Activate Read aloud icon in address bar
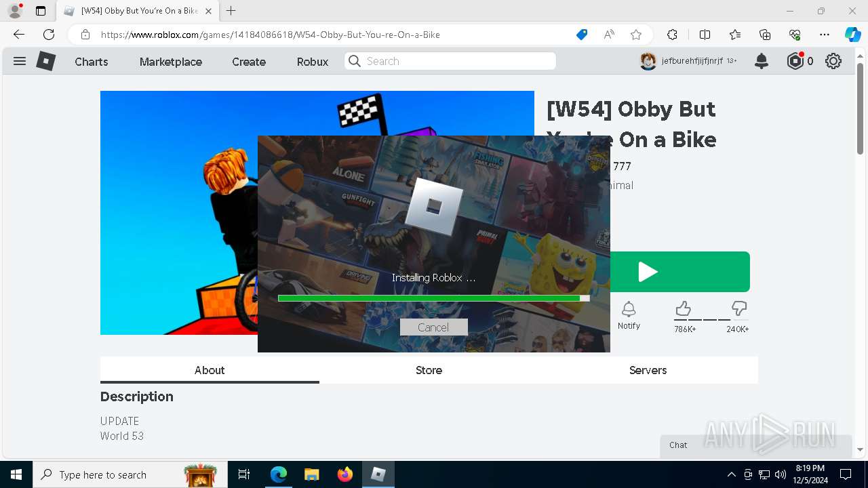This screenshot has height=488, width=868. click(x=609, y=35)
